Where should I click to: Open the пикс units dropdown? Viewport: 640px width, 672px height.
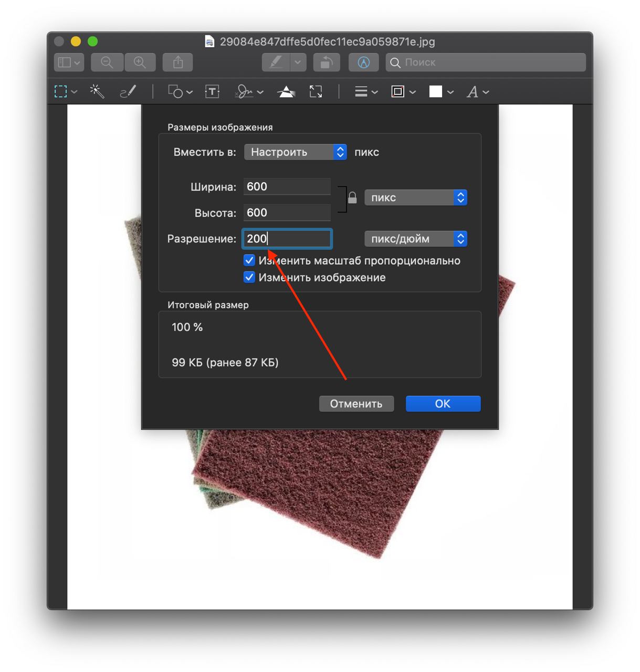coord(416,197)
